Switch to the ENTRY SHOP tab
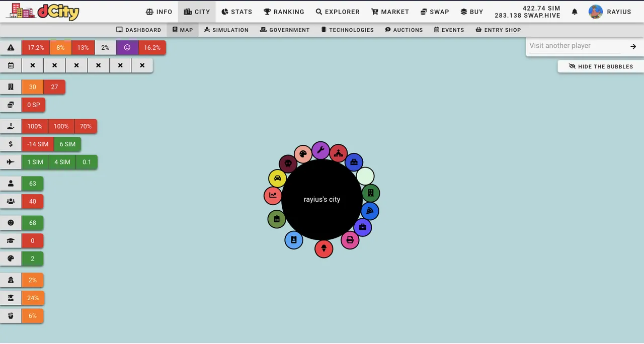Screen dimensions: 644x344 click(x=498, y=30)
